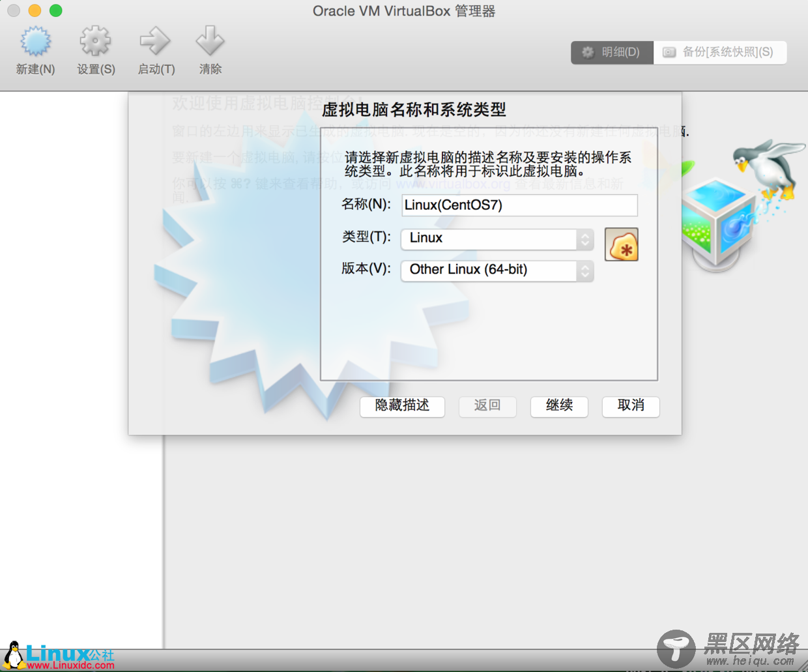
Task: Click the Back (返回) button
Action: coord(487,406)
